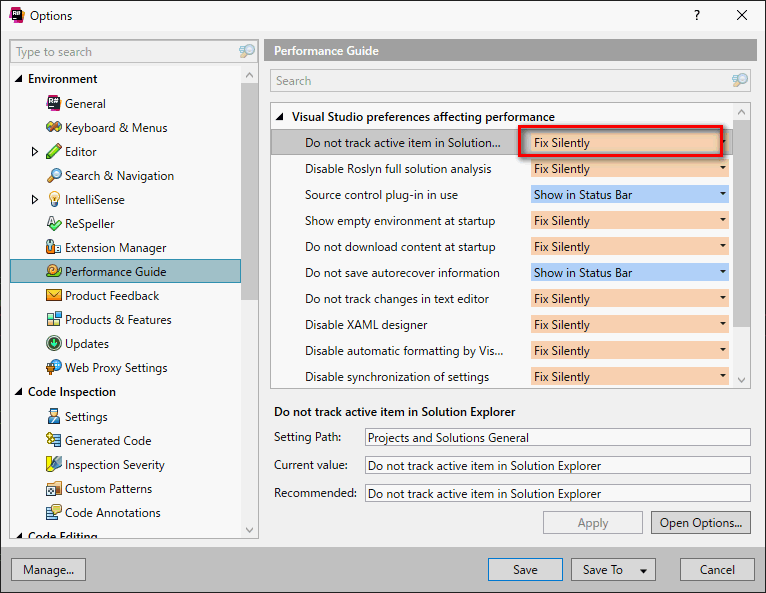Open dropdown for Show empty environment at startup

(x=723, y=220)
